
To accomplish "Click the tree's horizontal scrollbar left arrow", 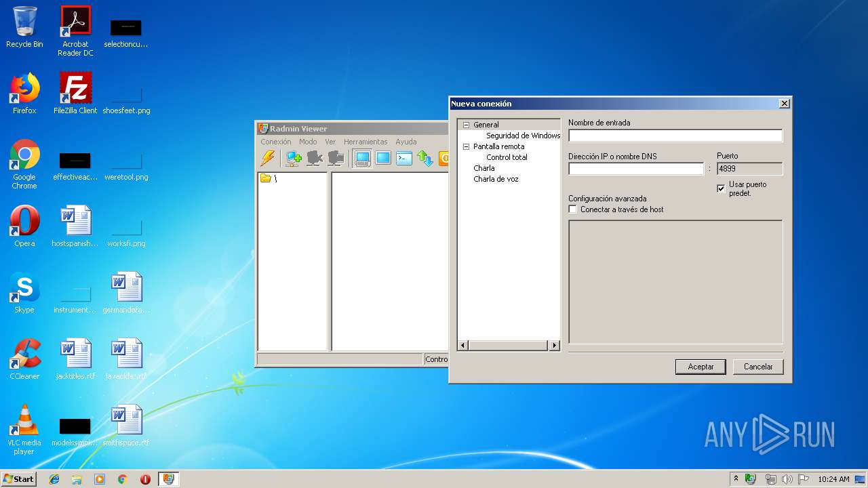I will [463, 346].
